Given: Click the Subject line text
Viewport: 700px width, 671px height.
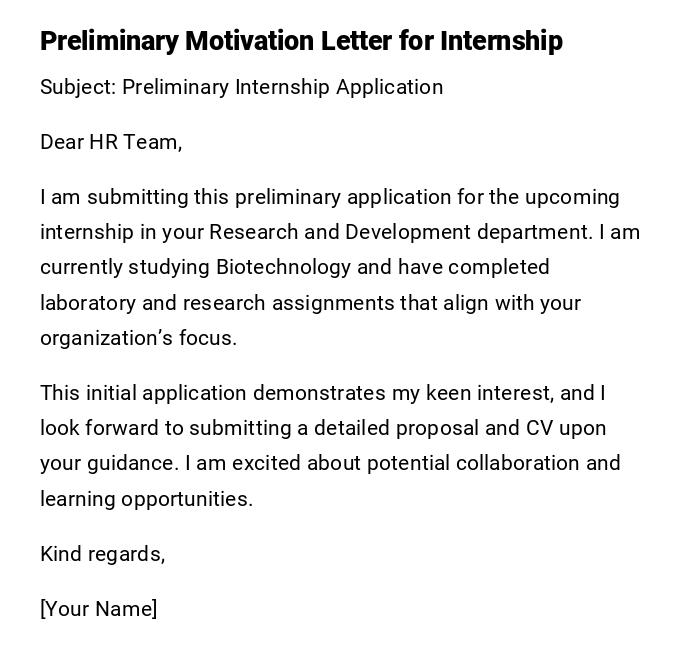Looking at the screenshot, I should (x=241, y=87).
